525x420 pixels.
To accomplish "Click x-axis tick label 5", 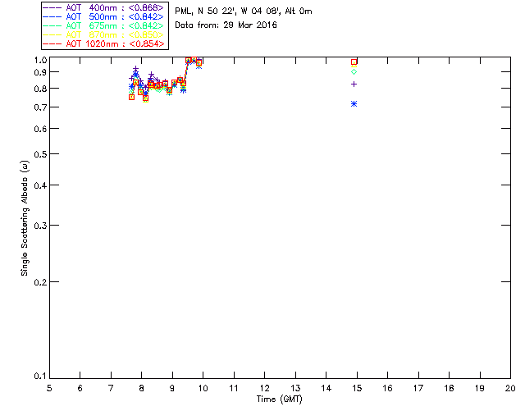I will click(x=49, y=388).
